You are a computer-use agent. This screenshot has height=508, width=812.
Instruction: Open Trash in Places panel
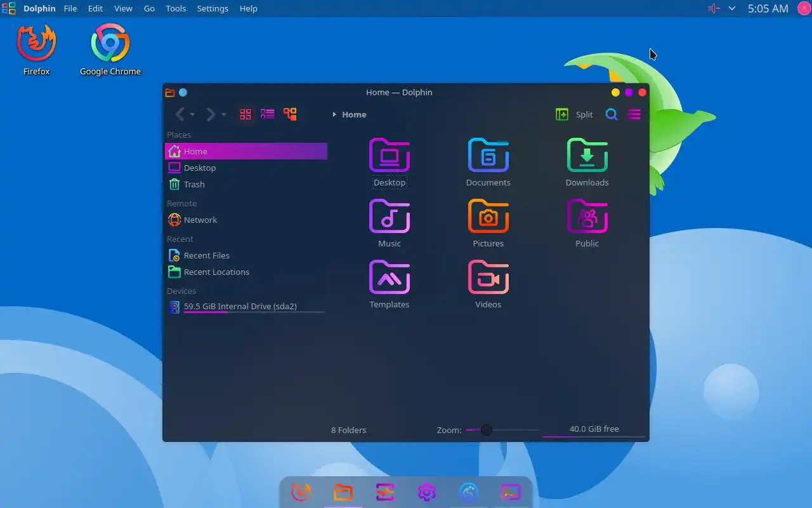(x=246, y=184)
